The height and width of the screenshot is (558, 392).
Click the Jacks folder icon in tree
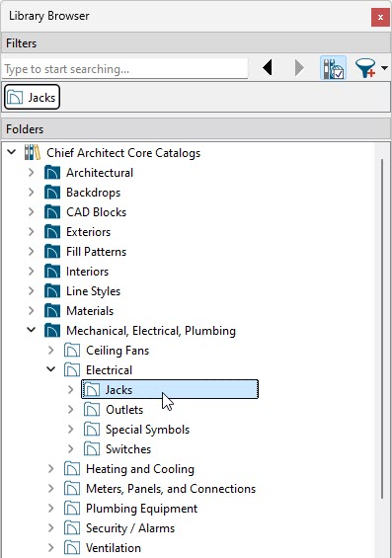(x=92, y=390)
